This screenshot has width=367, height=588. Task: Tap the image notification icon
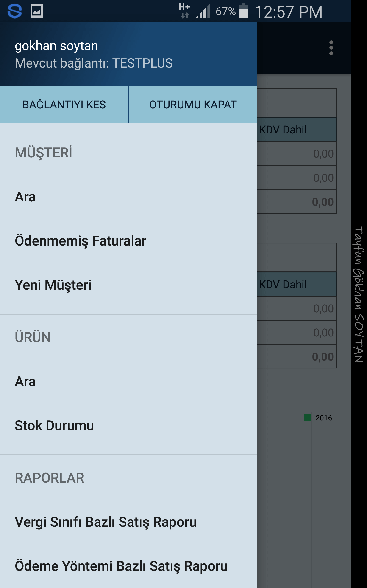(37, 11)
